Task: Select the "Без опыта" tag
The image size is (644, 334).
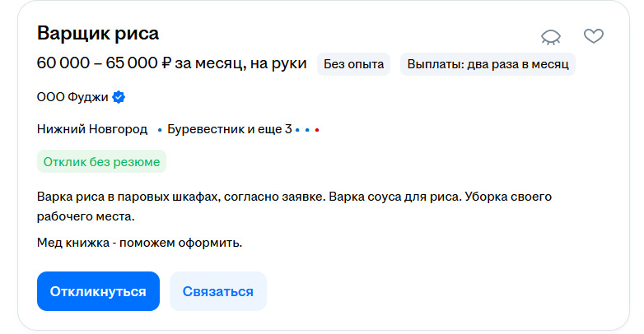Action: tap(353, 64)
